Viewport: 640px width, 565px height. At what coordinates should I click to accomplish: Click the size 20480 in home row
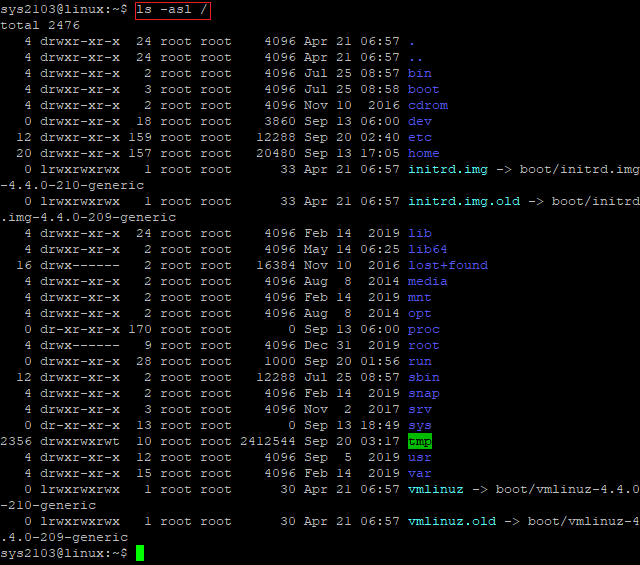coord(276,153)
